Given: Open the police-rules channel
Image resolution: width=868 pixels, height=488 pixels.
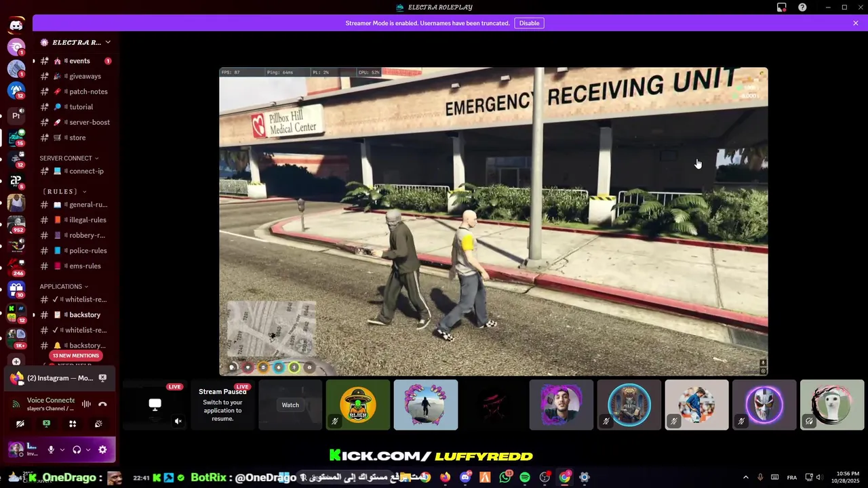Looking at the screenshot, I should pyautogui.click(x=75, y=251).
